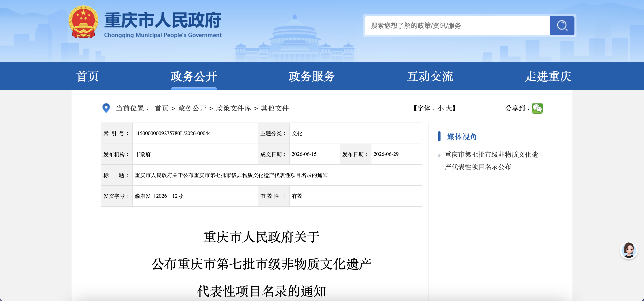
Task: Open the 首页 navigation tab
Action: [87, 76]
